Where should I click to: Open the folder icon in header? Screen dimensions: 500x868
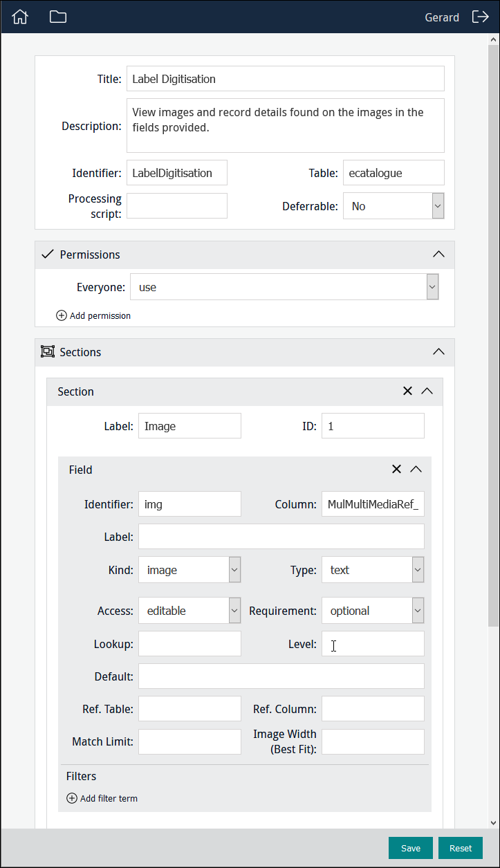[58, 17]
